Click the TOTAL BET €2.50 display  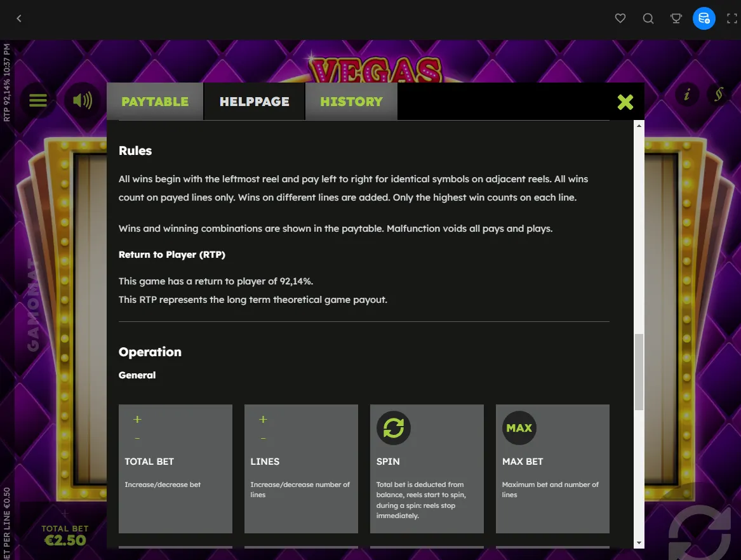point(65,535)
